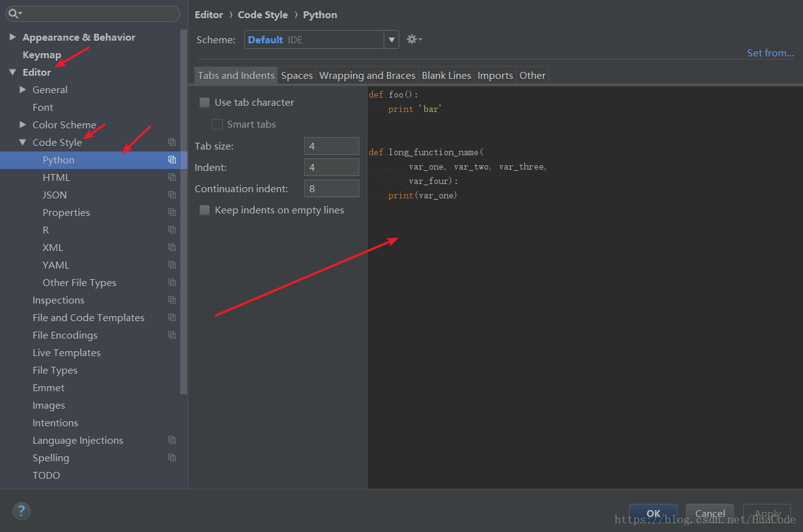Switch to the Tabs and Indents tab
This screenshot has height=532, width=803.
click(236, 75)
